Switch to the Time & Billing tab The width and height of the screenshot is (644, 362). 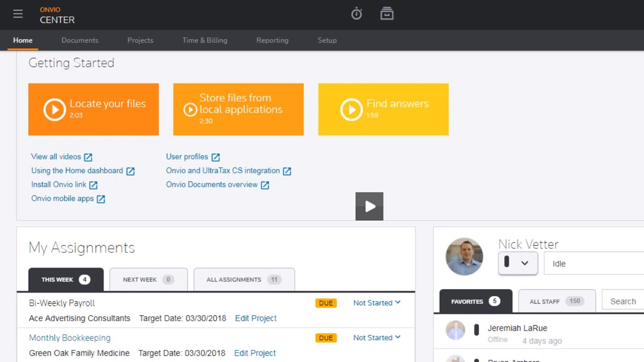(205, 40)
